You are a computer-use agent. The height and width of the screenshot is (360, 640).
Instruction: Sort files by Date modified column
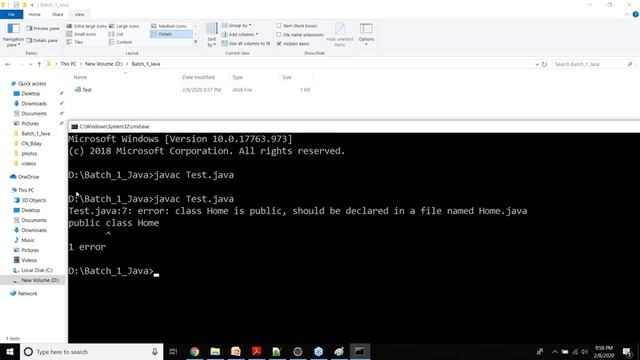tap(198, 77)
